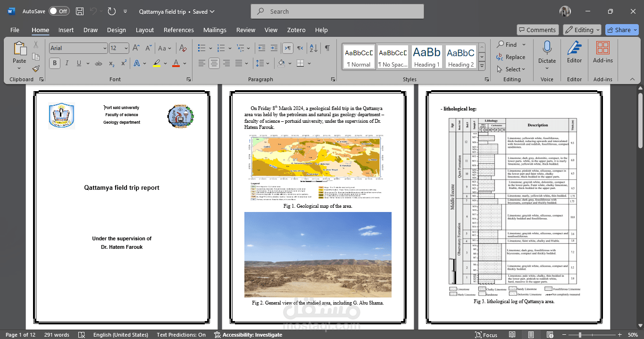Switch to the References tab
644x339 pixels.
[x=179, y=30]
